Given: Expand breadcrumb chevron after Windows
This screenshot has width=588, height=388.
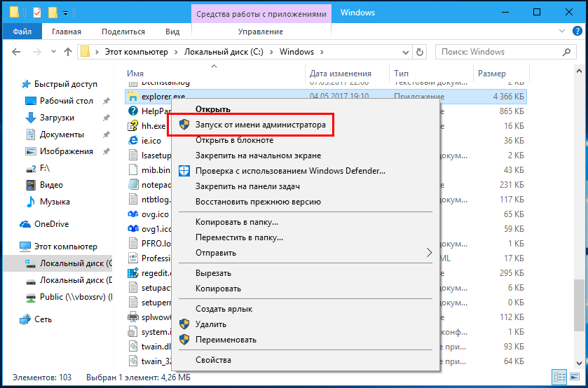Looking at the screenshot, I should pyautogui.click(x=321, y=52).
